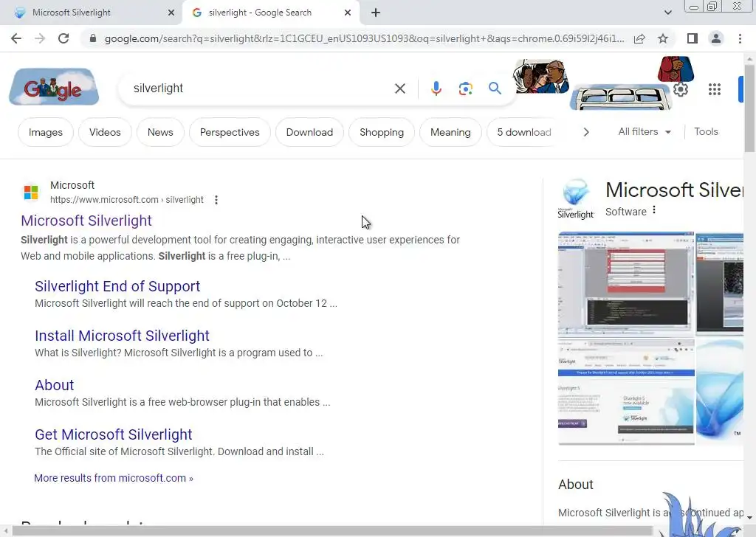This screenshot has width=756, height=537.
Task: Filter results by Images
Action: coord(45,132)
